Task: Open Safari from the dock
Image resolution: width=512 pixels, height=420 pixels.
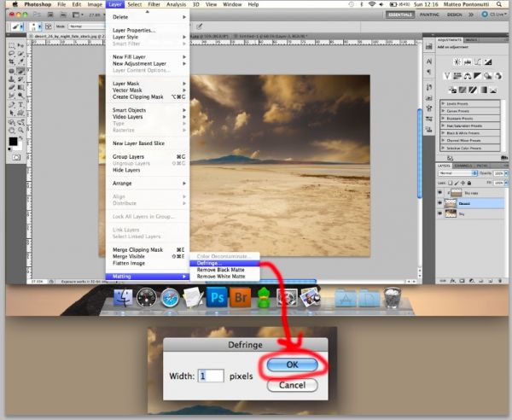Action: click(x=170, y=298)
